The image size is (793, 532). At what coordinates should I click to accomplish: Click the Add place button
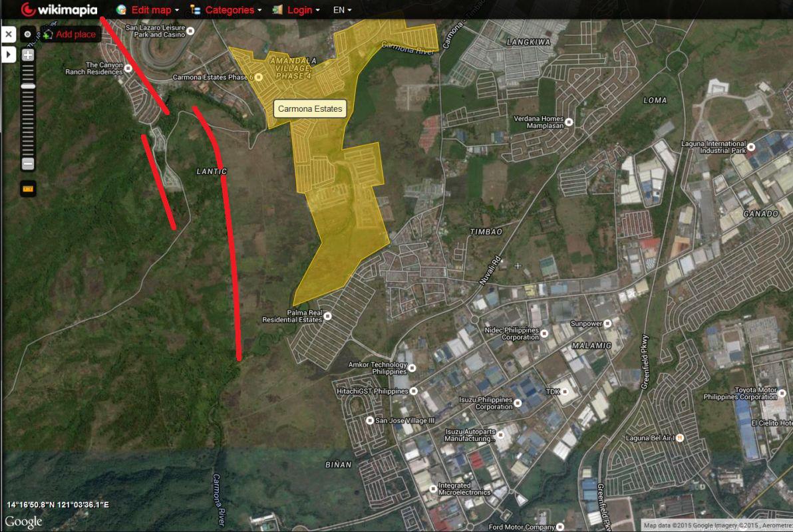70,35
